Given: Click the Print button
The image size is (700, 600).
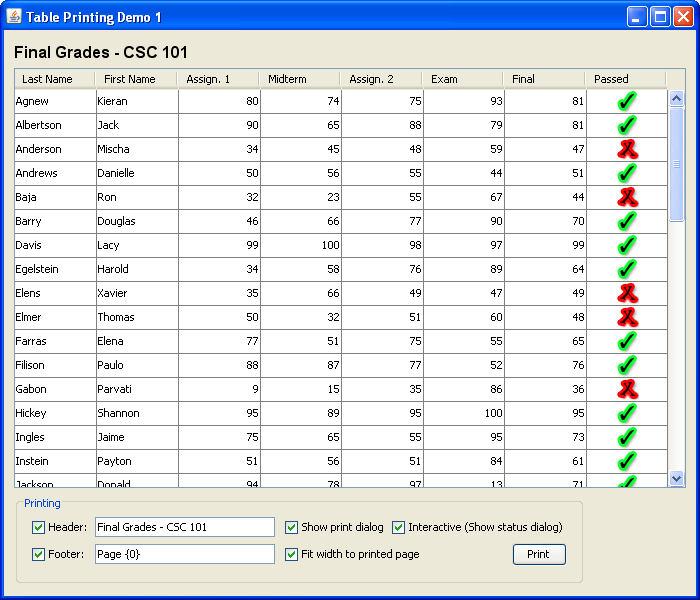Looking at the screenshot, I should pos(539,554).
